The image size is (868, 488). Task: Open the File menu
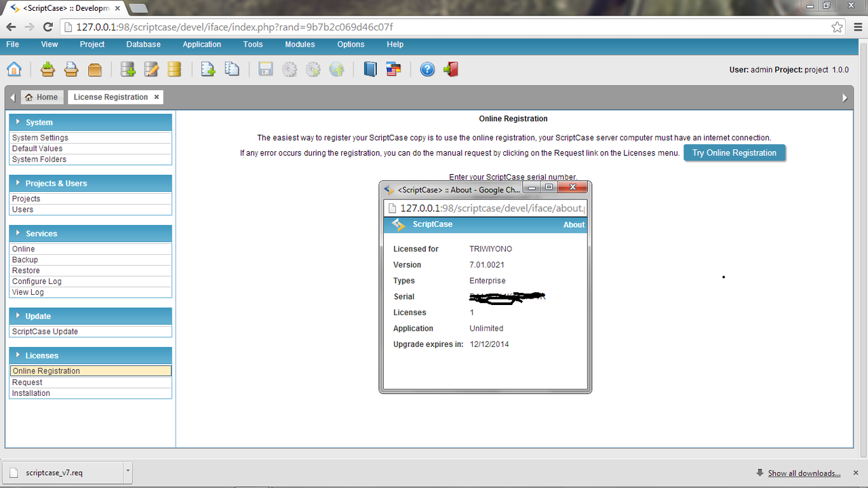pos(12,44)
